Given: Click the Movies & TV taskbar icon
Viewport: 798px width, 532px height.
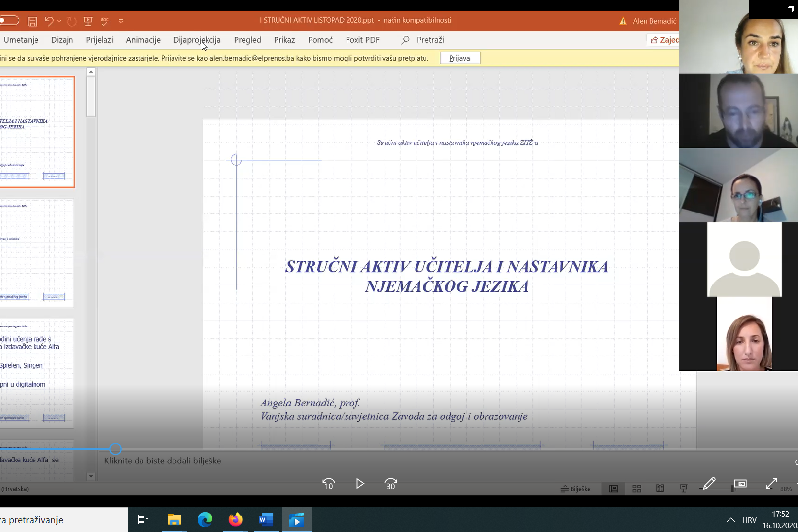Looking at the screenshot, I should click(297, 520).
